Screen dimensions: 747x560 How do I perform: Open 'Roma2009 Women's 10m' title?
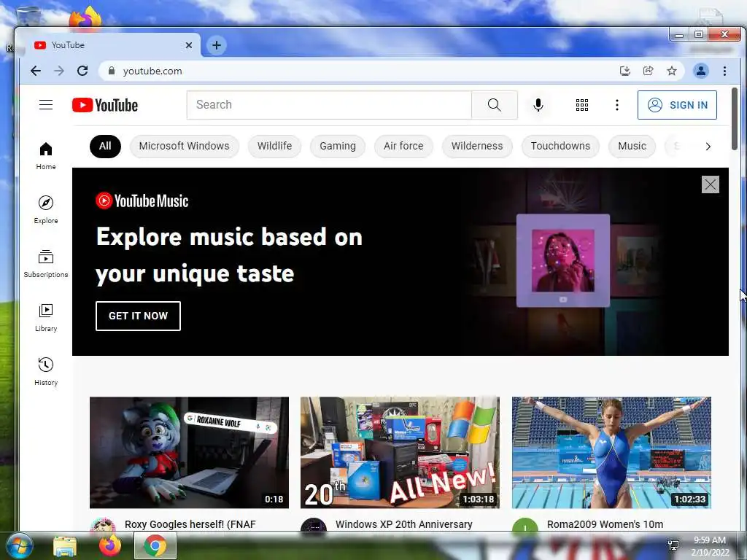[x=605, y=524]
